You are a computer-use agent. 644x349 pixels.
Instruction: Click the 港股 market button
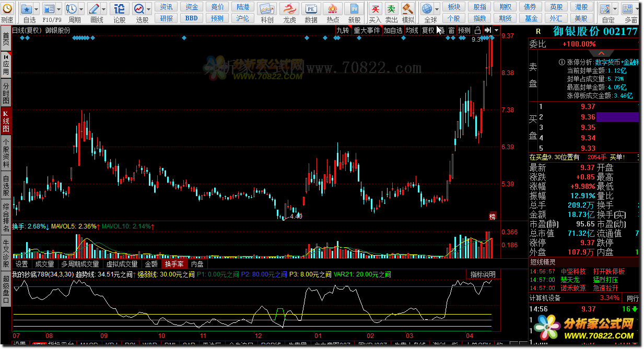tap(581, 7)
